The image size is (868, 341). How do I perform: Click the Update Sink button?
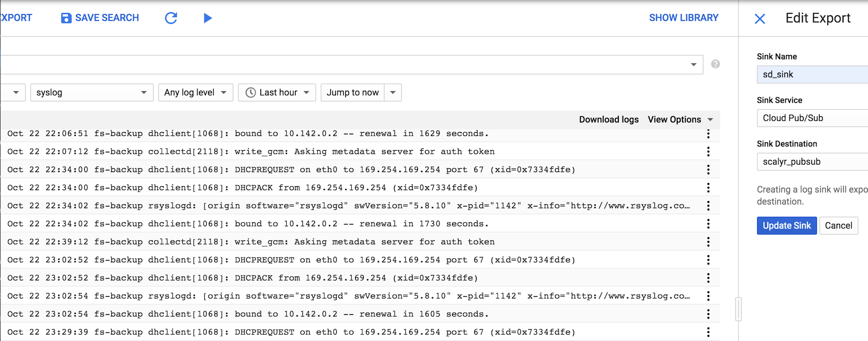click(787, 225)
